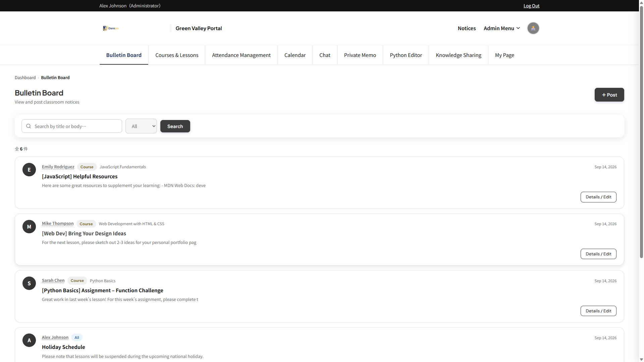644x362 pixels.
Task: Open the user profile avatar icon
Action: (533, 28)
